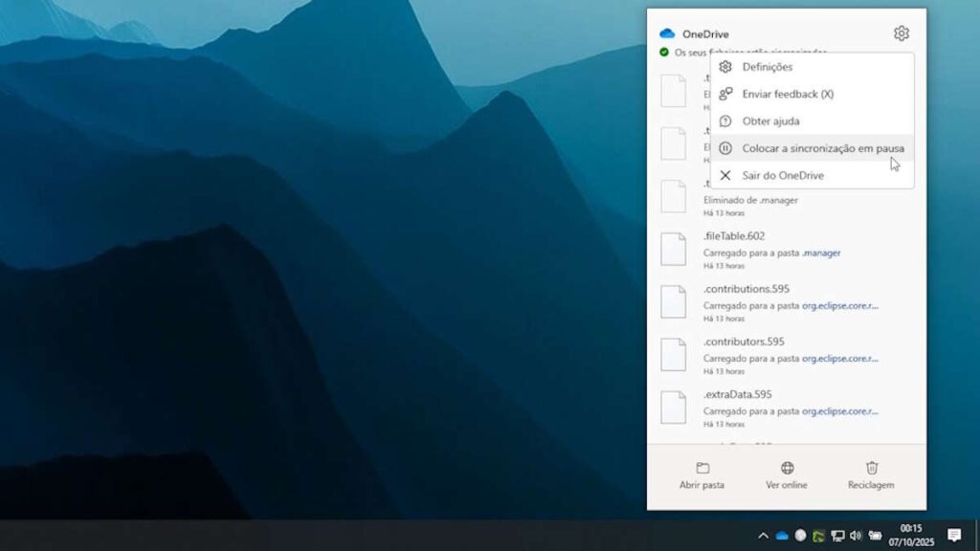Open the NVIDIA settings tray icon

tap(816, 536)
